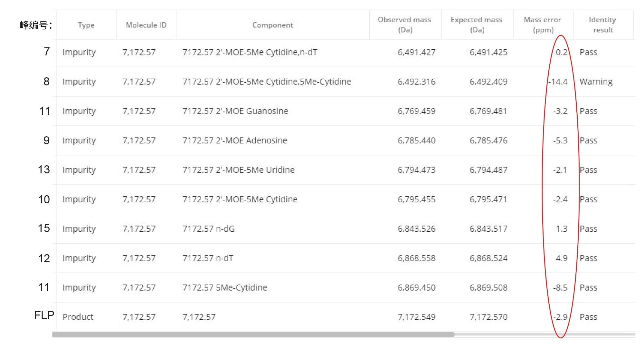Click the Identity result column header
644x349 pixels.
(x=602, y=25)
